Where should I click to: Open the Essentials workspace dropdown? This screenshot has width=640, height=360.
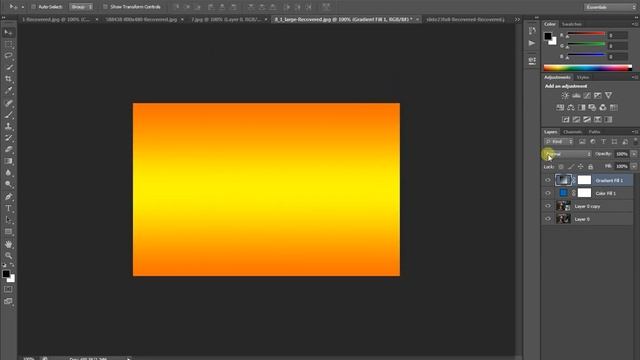pos(609,7)
